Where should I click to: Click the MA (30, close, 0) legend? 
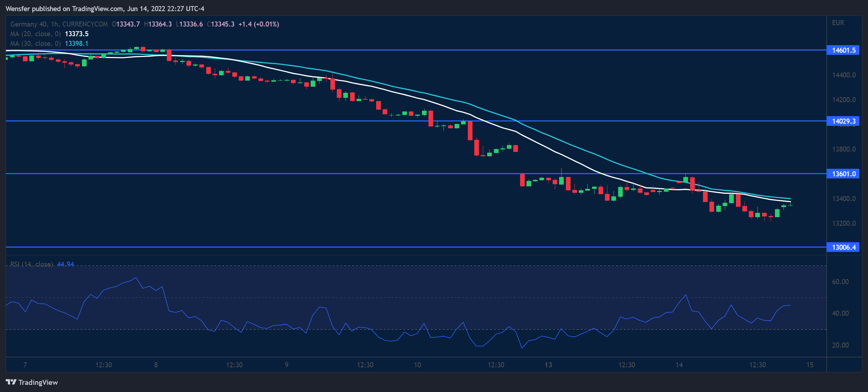pyautogui.click(x=35, y=43)
